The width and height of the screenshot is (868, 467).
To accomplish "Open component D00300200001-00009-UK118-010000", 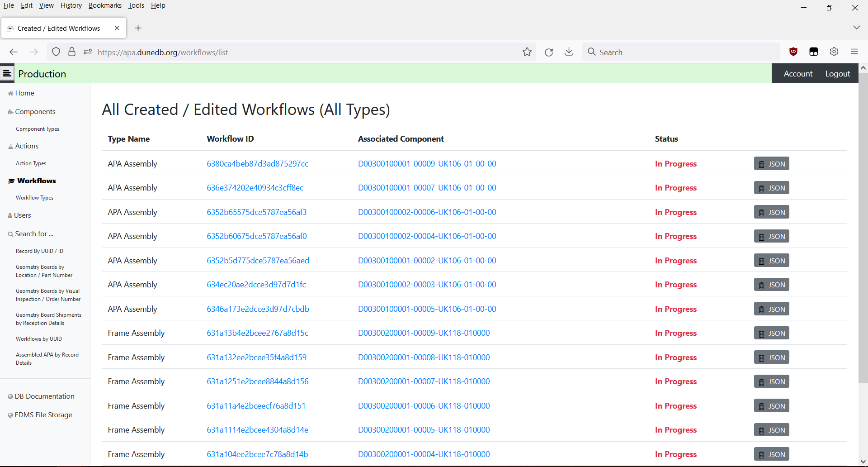I will tap(424, 333).
